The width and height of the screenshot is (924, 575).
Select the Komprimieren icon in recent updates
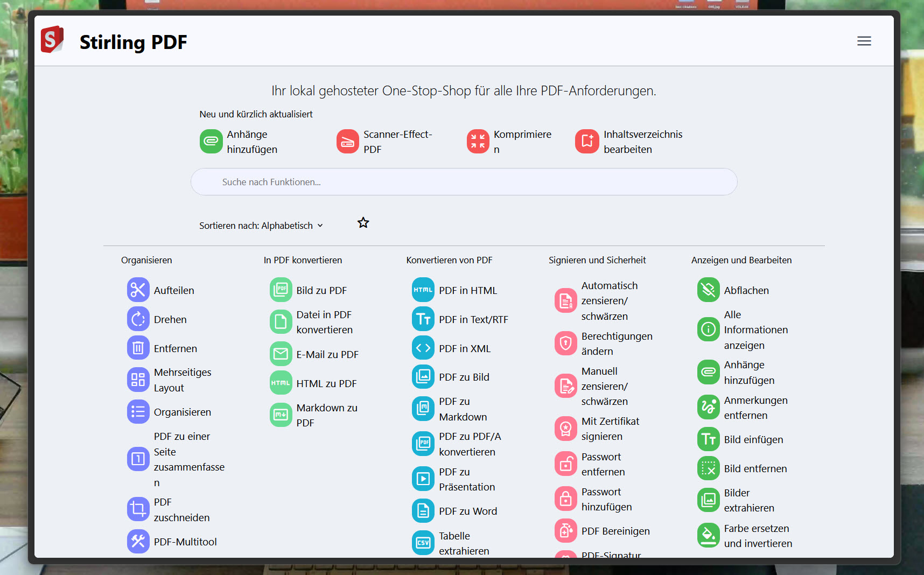[478, 142]
